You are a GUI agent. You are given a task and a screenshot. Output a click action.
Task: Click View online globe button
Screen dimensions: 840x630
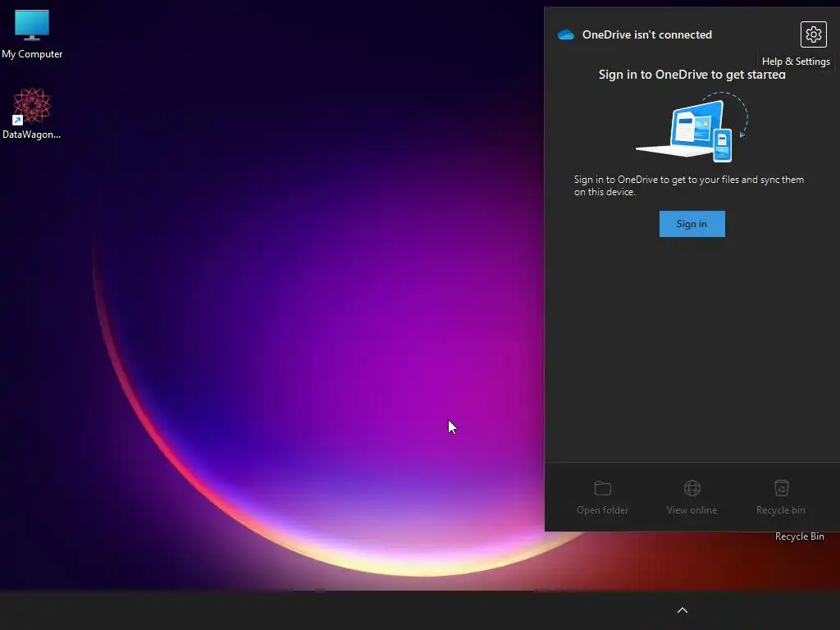click(692, 498)
